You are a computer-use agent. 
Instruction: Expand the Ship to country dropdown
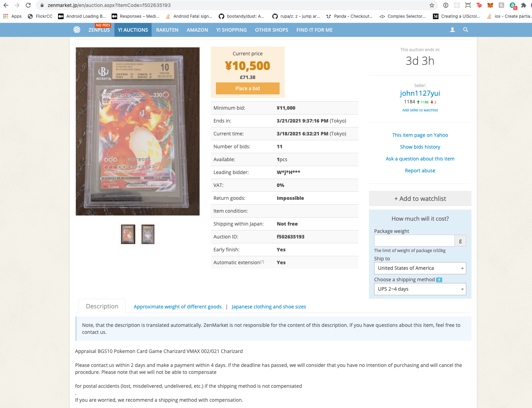click(420, 268)
